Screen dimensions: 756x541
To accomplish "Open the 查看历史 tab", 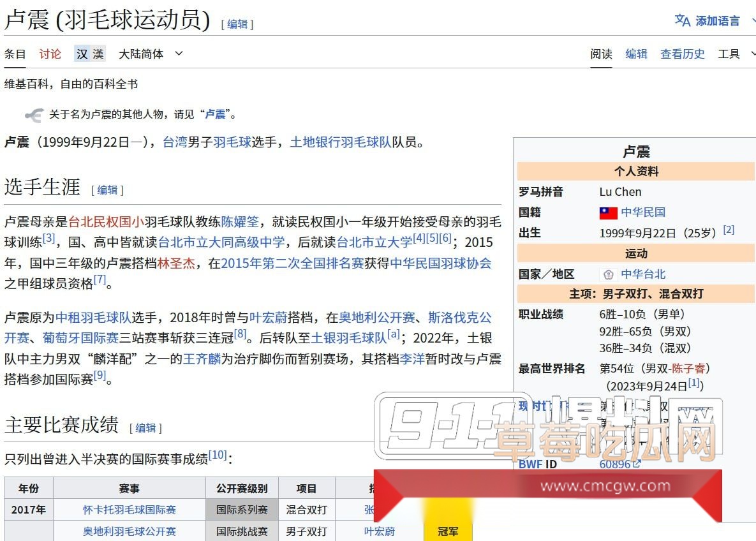I will [683, 54].
